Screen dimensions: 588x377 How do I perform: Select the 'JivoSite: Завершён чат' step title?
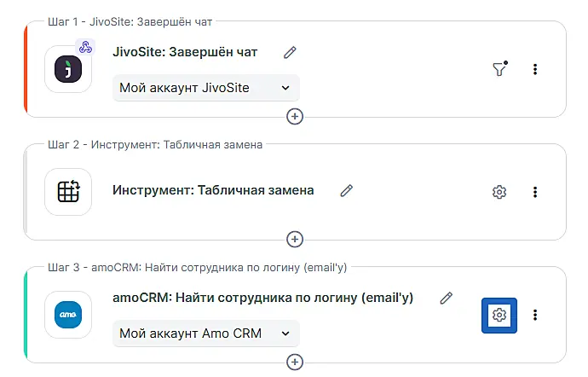click(185, 52)
